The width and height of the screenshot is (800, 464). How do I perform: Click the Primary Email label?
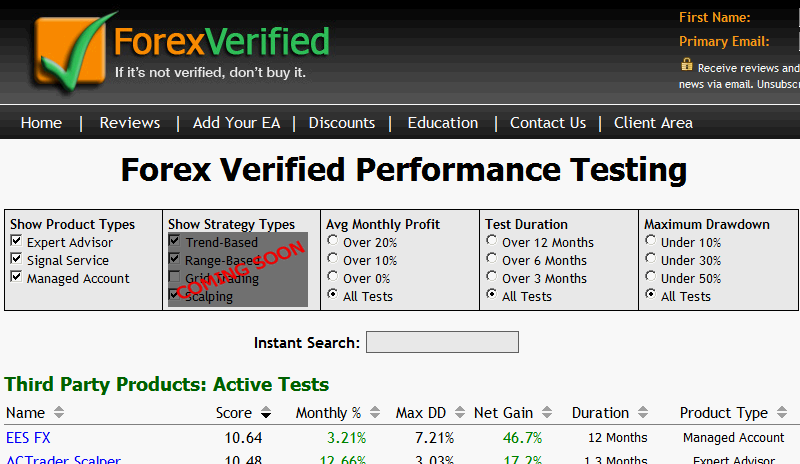click(x=724, y=41)
